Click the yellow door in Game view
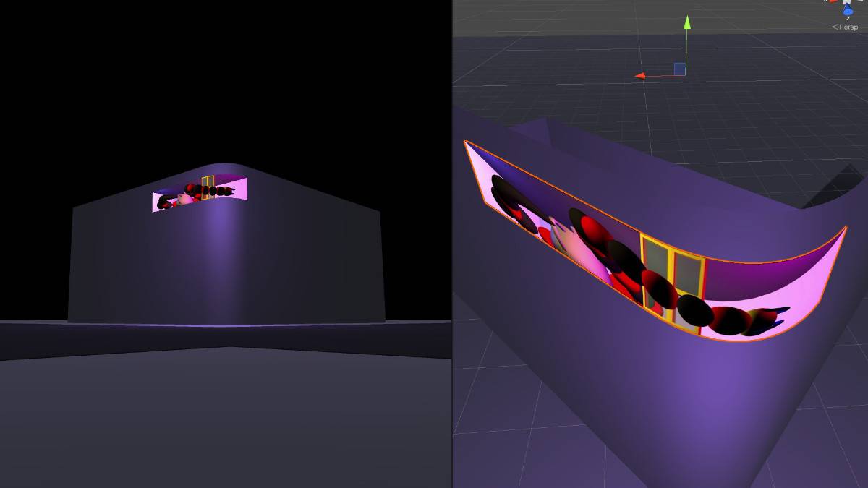 point(208,185)
